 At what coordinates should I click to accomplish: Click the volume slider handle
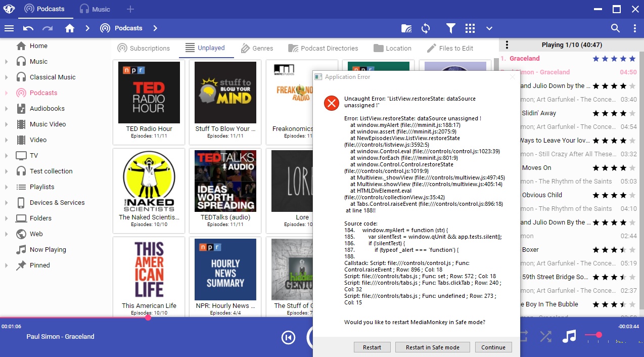(599, 335)
